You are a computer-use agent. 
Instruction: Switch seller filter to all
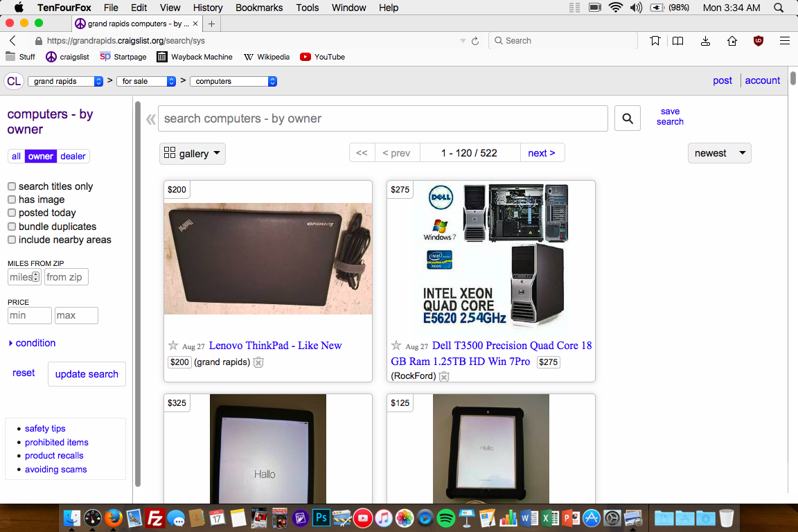pos(17,157)
